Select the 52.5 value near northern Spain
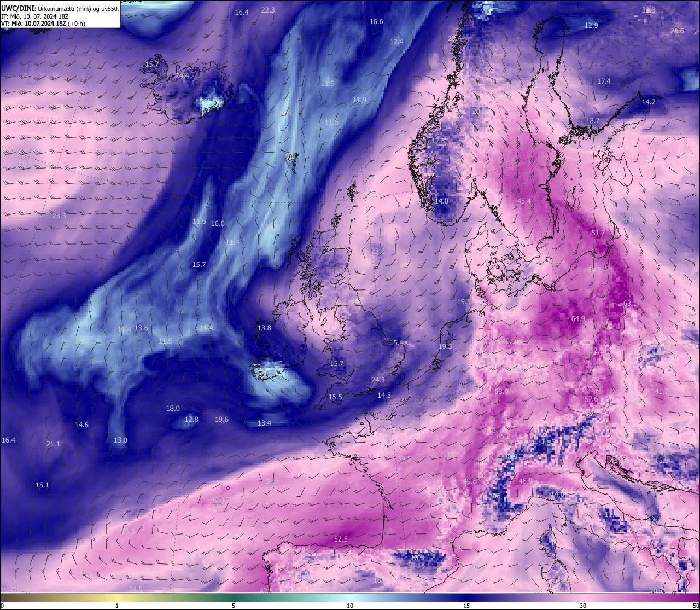Screen dimensions: 700x610 click(341, 539)
